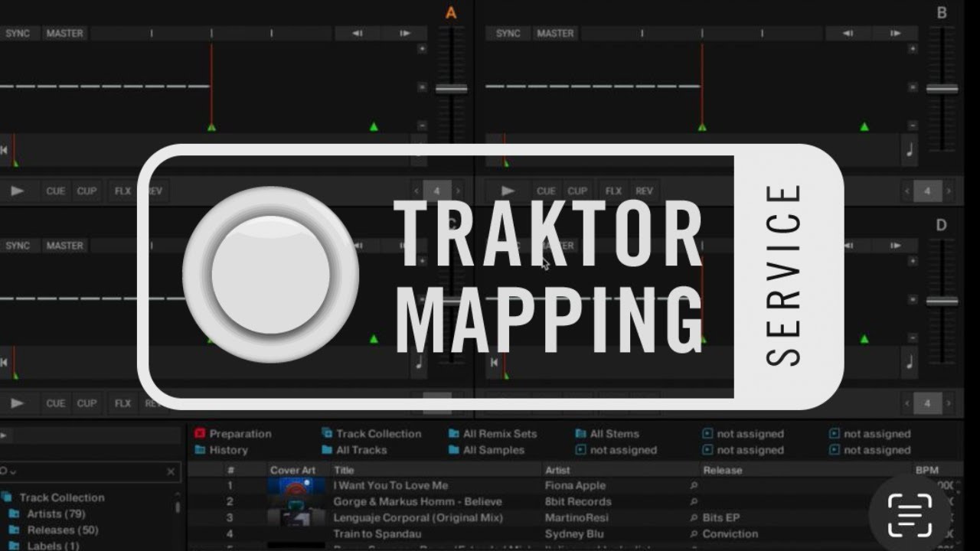Start playback on Deck A
Image resolution: width=980 pixels, height=551 pixels.
pyautogui.click(x=17, y=191)
